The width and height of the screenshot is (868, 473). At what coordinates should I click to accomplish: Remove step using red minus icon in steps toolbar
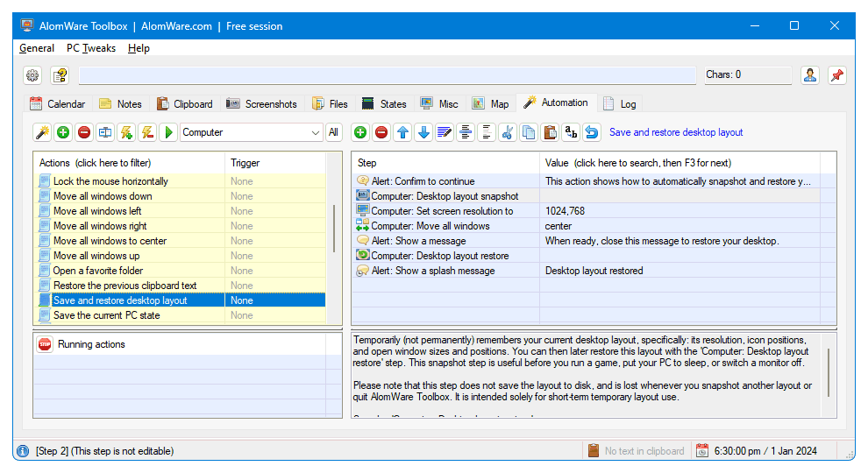381,132
